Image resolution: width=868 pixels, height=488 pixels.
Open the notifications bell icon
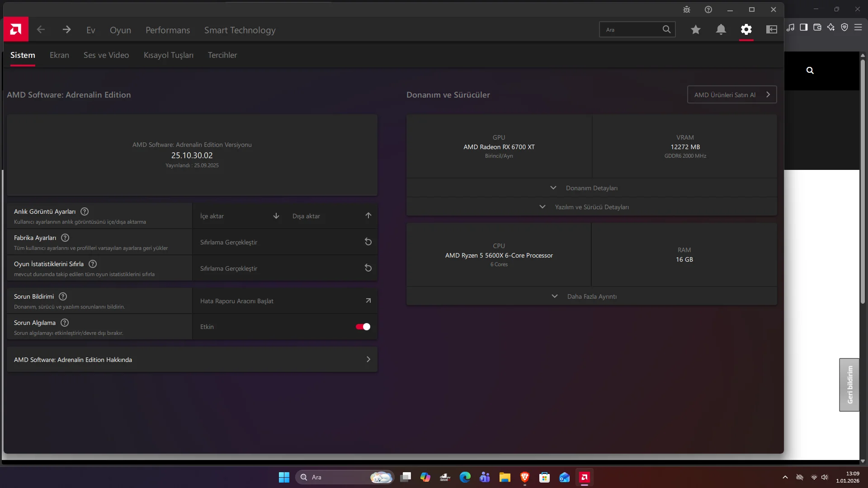[x=721, y=30]
